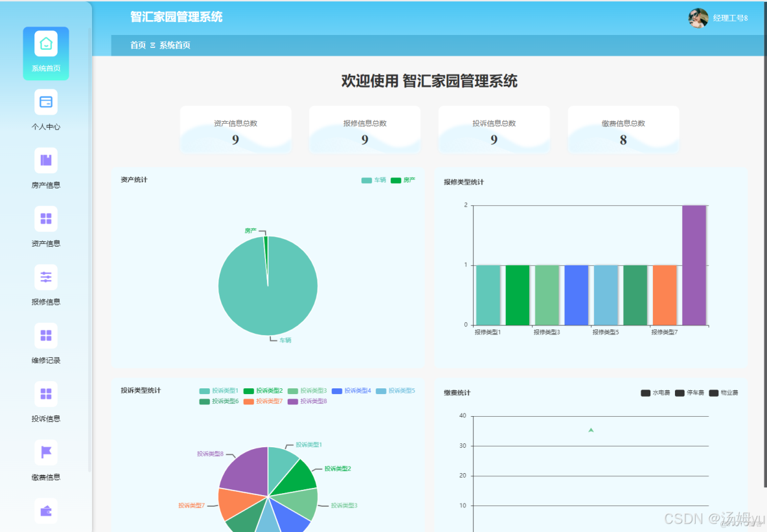The width and height of the screenshot is (767, 532).
Task: Toggle 投诉类型1 legend in complaint chart
Action: [220, 390]
